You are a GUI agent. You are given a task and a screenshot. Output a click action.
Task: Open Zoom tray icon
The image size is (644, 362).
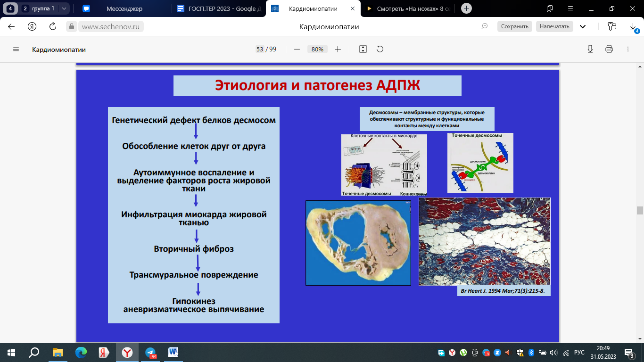pyautogui.click(x=497, y=353)
